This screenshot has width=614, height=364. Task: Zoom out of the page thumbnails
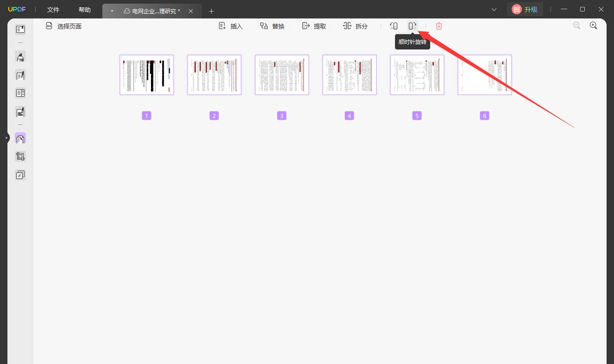(x=577, y=26)
